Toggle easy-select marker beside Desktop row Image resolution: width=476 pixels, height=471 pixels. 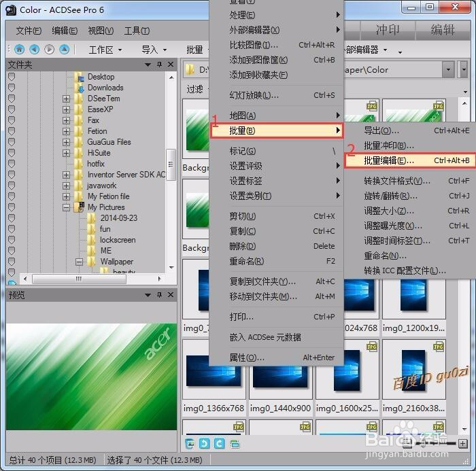click(12, 77)
